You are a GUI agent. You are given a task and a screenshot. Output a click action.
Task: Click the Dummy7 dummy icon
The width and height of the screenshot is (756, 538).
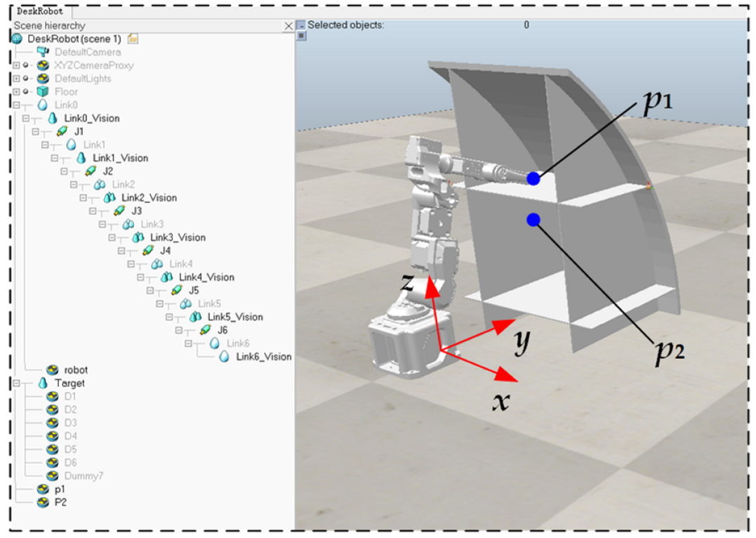click(53, 475)
